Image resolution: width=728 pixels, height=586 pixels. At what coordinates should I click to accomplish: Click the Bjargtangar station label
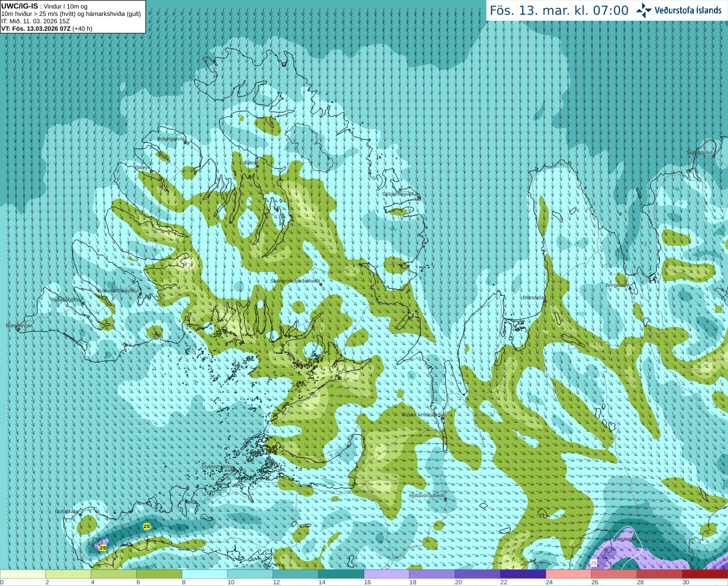pos(19,325)
